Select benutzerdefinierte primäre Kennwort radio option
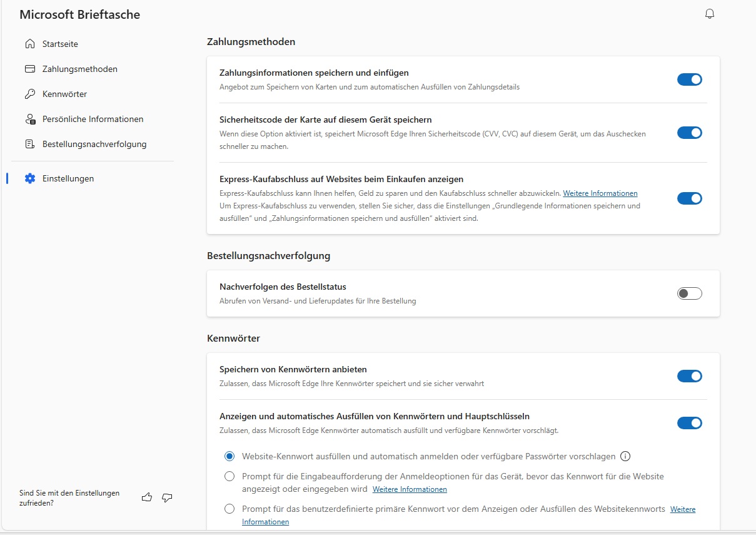 tap(229, 509)
